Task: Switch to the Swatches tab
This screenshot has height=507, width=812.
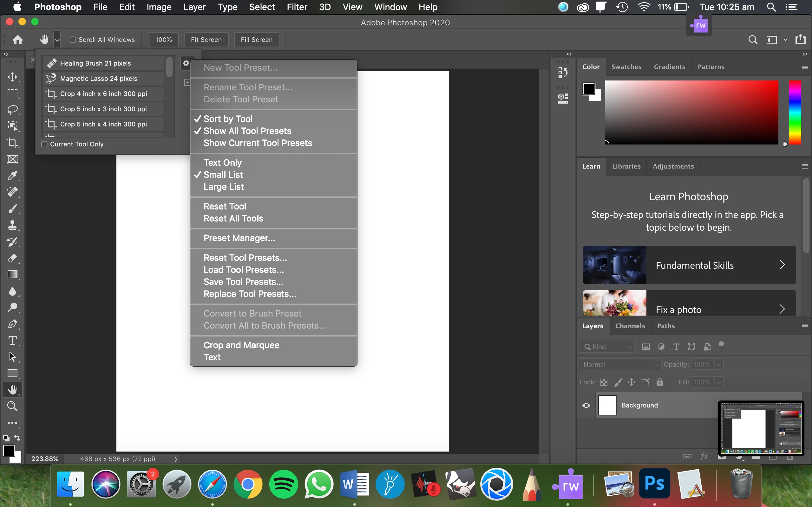Action: (626, 67)
